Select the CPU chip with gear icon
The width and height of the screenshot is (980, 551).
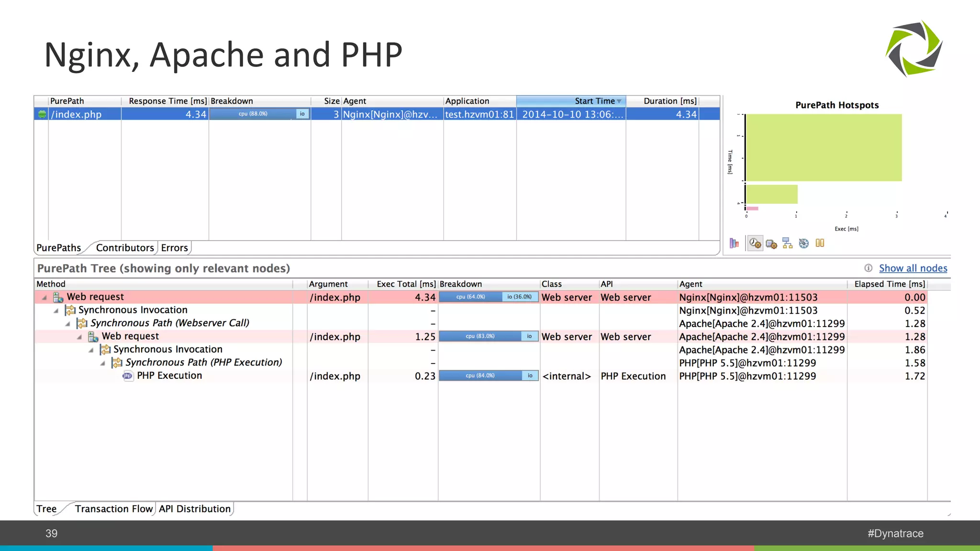tap(771, 243)
